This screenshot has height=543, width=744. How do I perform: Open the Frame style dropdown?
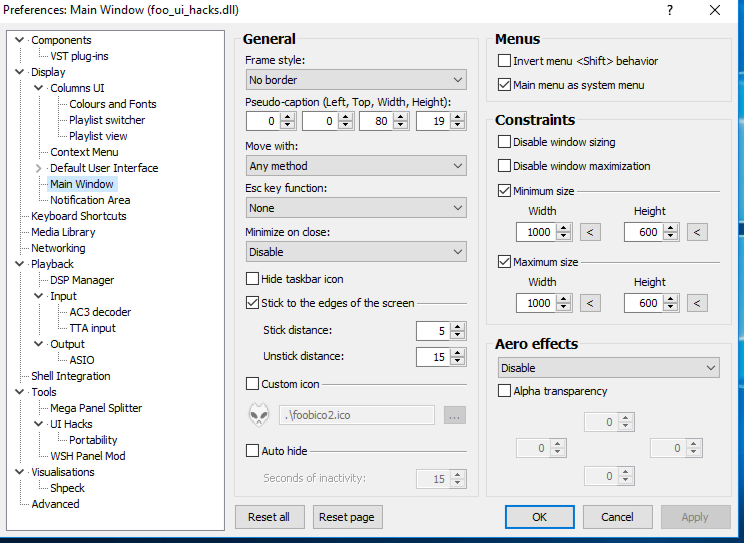[356, 80]
